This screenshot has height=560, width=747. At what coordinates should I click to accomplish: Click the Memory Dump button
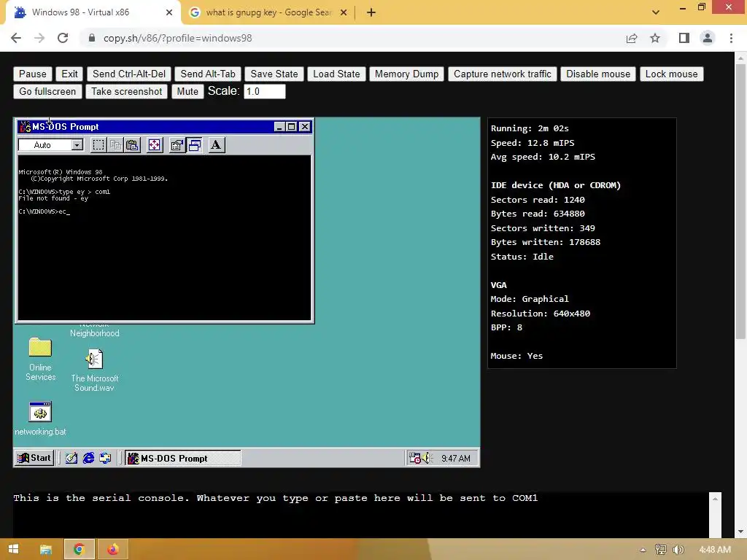[x=406, y=74]
